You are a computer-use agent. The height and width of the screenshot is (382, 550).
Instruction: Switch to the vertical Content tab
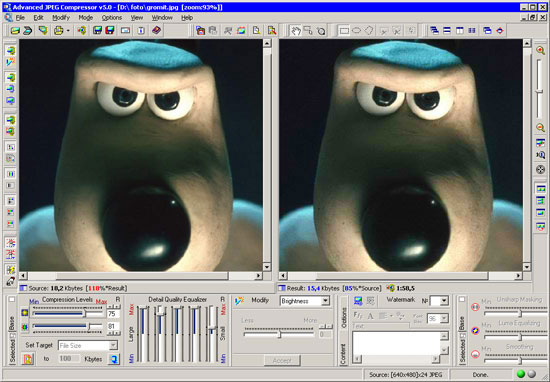tap(344, 354)
